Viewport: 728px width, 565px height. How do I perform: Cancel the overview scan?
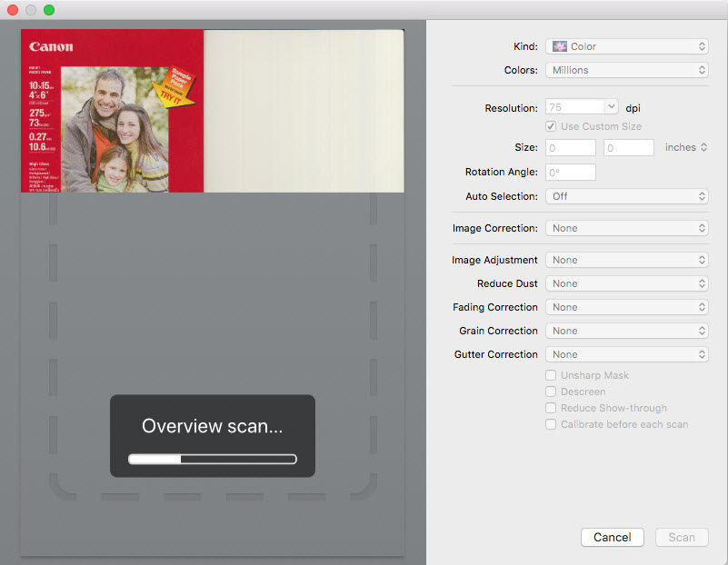pyautogui.click(x=612, y=537)
